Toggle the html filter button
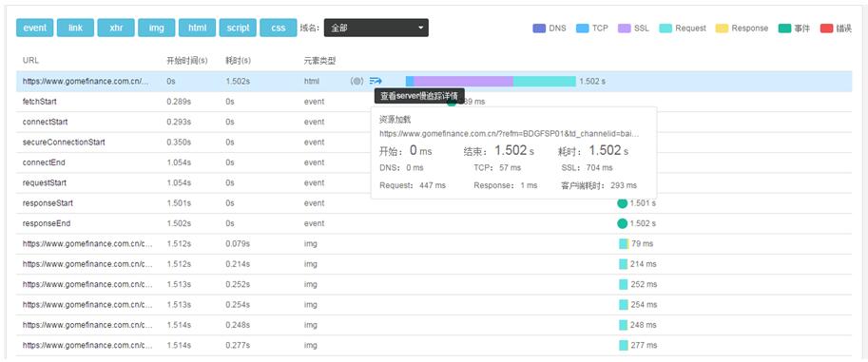 pyautogui.click(x=197, y=28)
